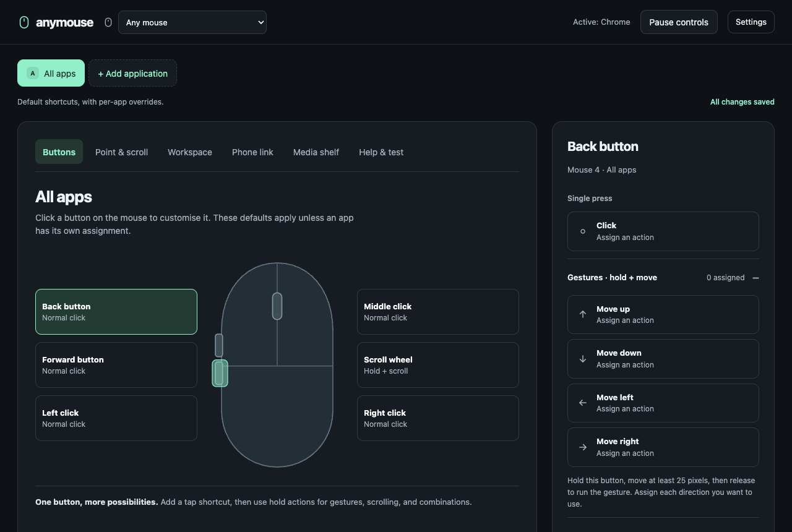Image resolution: width=792 pixels, height=532 pixels.
Task: Select the scroll wheel on mouse diagram
Action: click(x=277, y=306)
